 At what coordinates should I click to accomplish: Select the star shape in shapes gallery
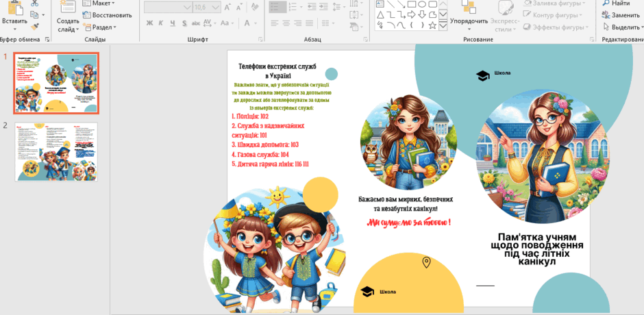[x=432, y=25]
